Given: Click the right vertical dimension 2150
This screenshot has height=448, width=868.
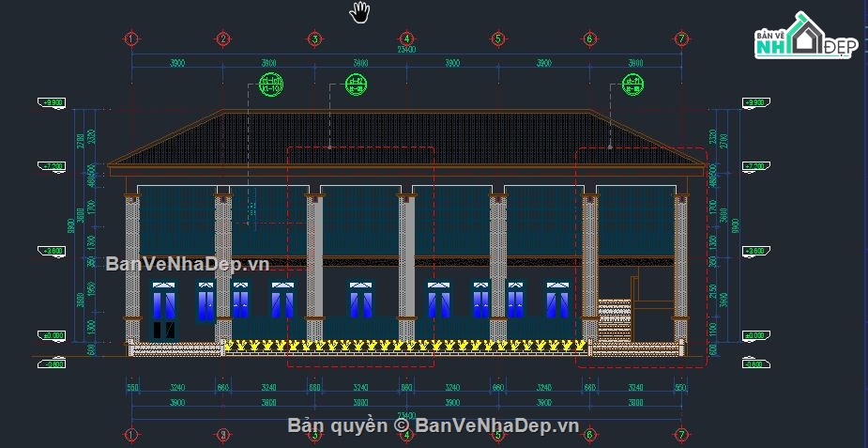Looking at the screenshot, I should point(712,291).
